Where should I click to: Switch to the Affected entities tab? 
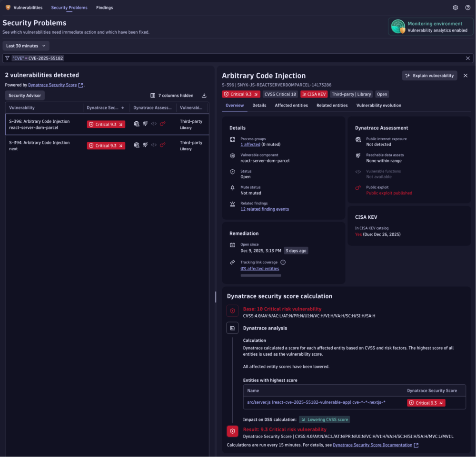pyautogui.click(x=291, y=105)
